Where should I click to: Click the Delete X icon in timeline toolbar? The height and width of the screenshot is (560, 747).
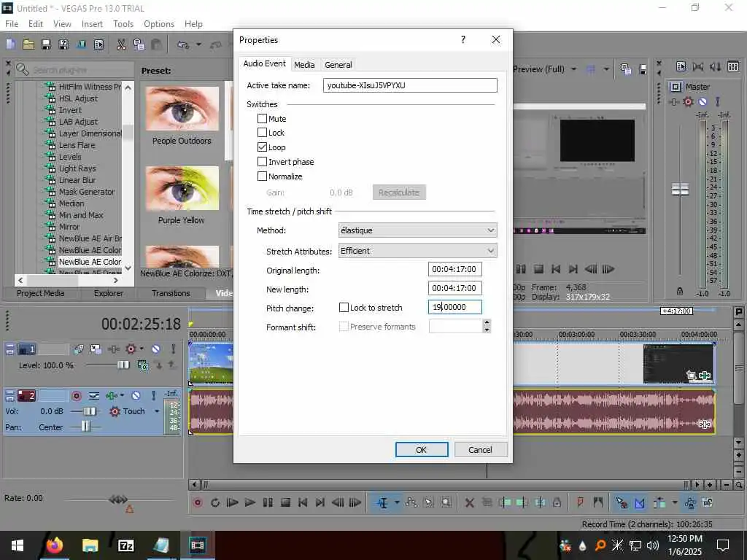pos(469,502)
